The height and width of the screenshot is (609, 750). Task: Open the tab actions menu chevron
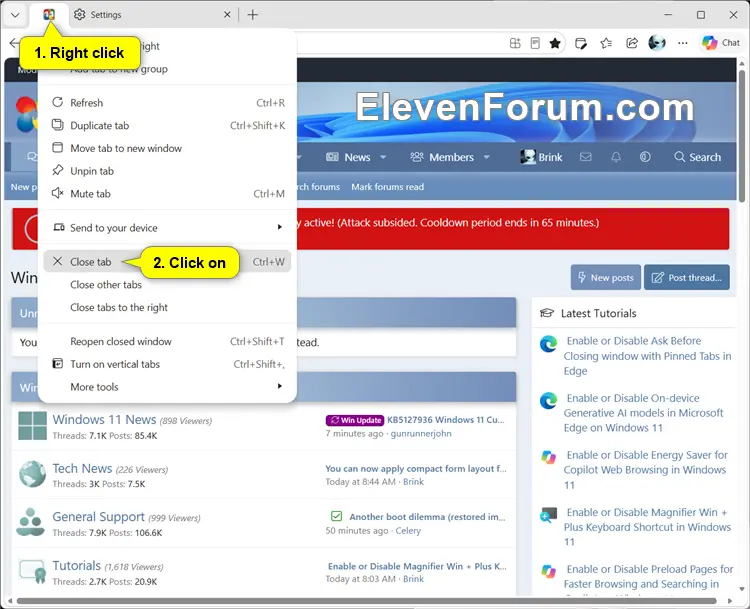click(x=15, y=15)
